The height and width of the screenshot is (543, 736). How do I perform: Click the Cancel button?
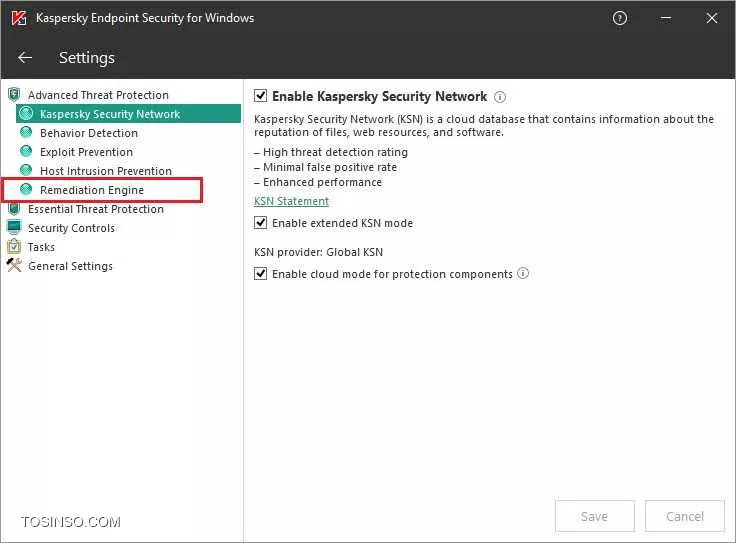coord(685,516)
